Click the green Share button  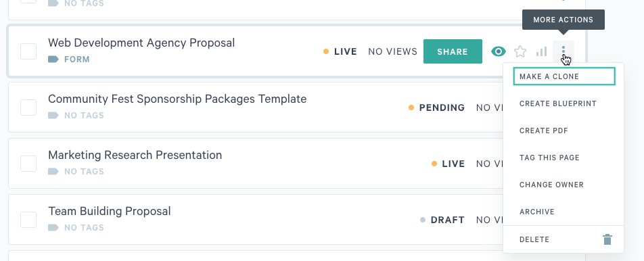coord(453,51)
